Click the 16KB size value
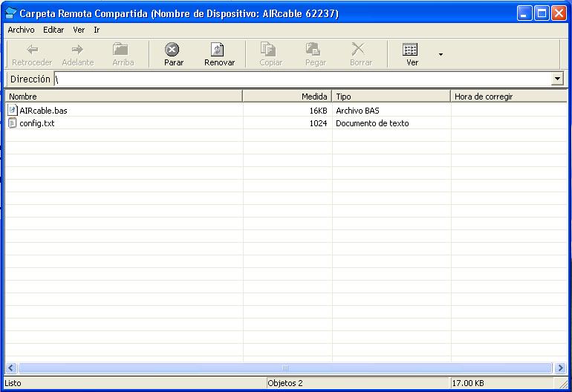The width and height of the screenshot is (572, 392). point(318,111)
